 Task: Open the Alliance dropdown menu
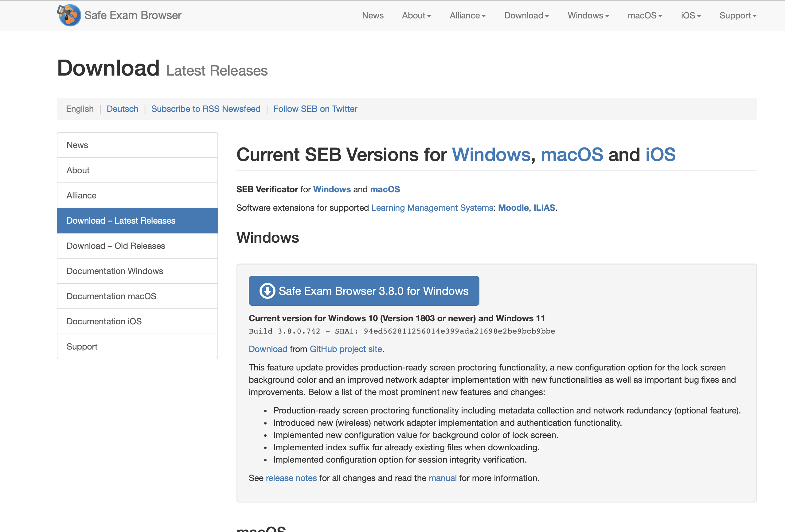click(x=467, y=16)
